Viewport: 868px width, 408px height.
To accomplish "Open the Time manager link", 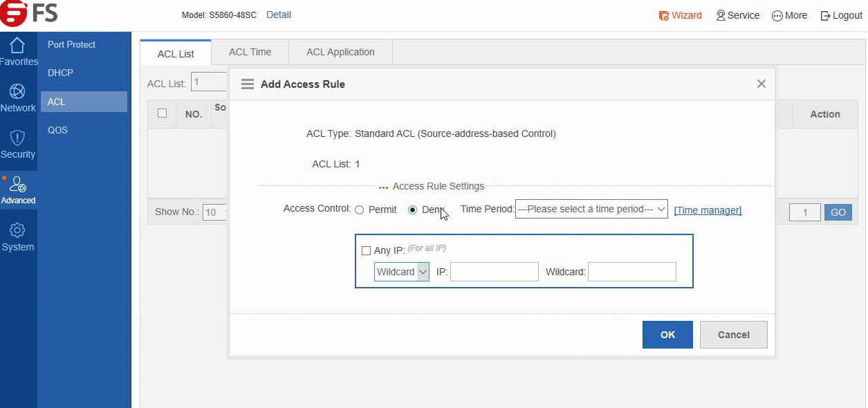I will (708, 210).
